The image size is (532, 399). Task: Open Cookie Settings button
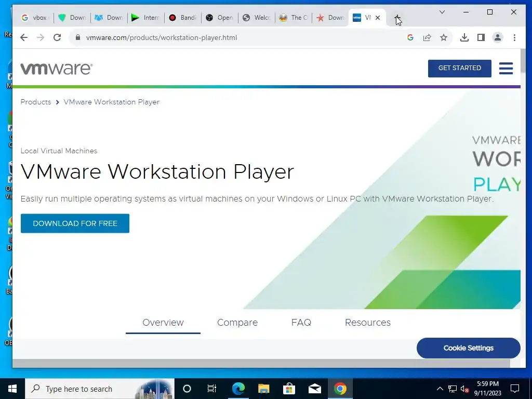click(468, 348)
